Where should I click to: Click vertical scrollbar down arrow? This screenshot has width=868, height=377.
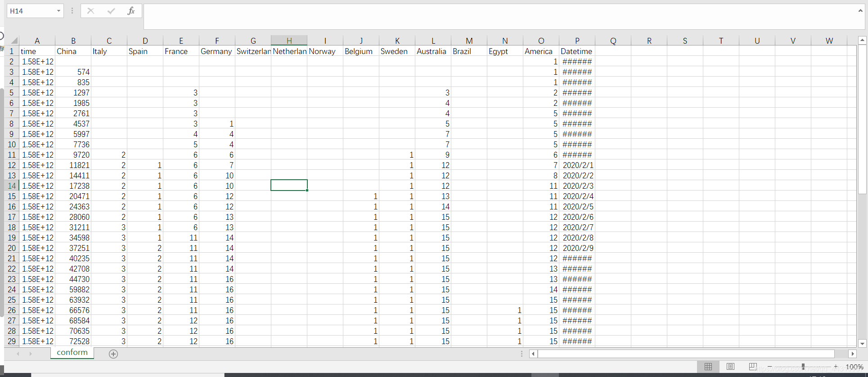tap(862, 344)
